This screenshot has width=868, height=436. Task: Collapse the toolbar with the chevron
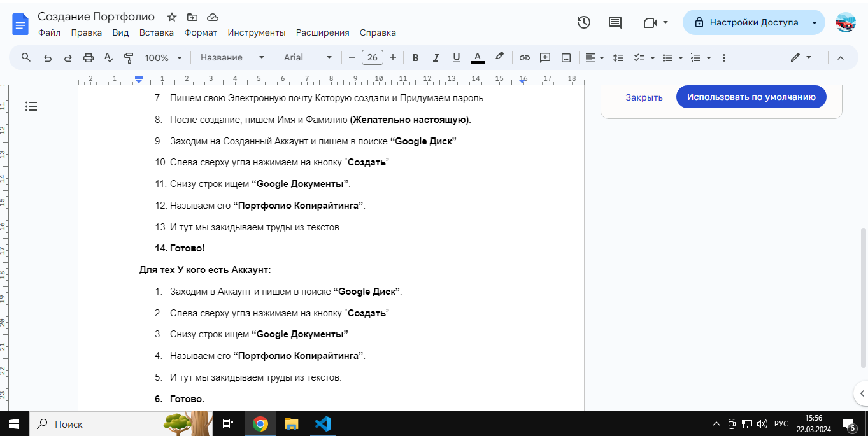point(840,58)
